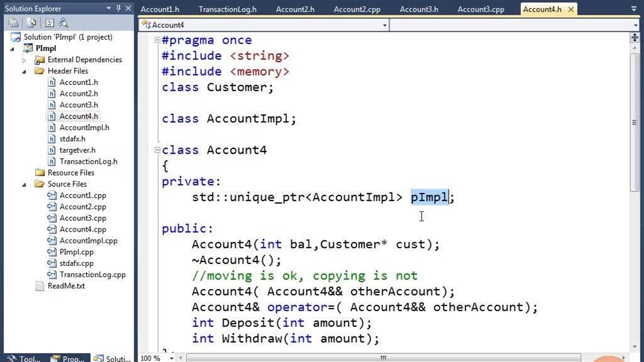Image resolution: width=644 pixels, height=362 pixels.
Task: Switch to the Account2.cpp tab
Action: pos(357,9)
